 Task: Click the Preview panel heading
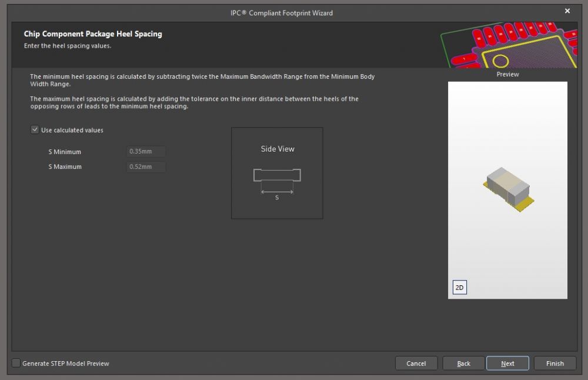coord(507,75)
